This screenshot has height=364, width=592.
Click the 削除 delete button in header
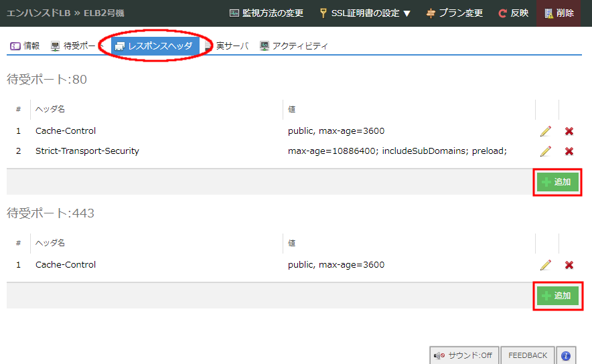[x=559, y=13]
